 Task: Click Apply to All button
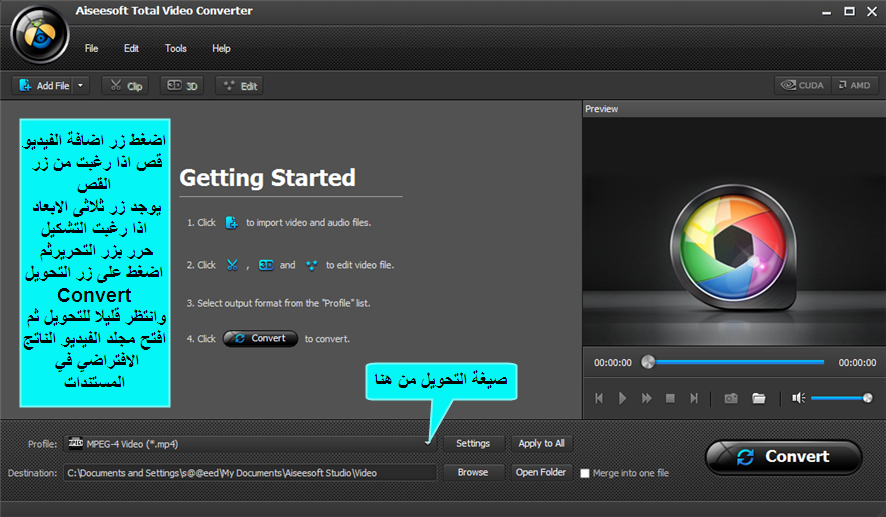pos(541,444)
